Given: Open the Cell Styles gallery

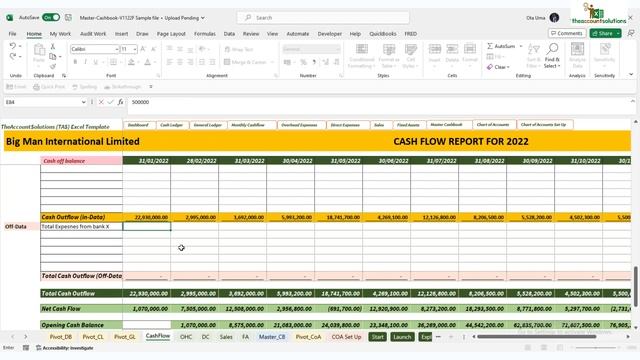Looking at the screenshot, I should (x=411, y=56).
